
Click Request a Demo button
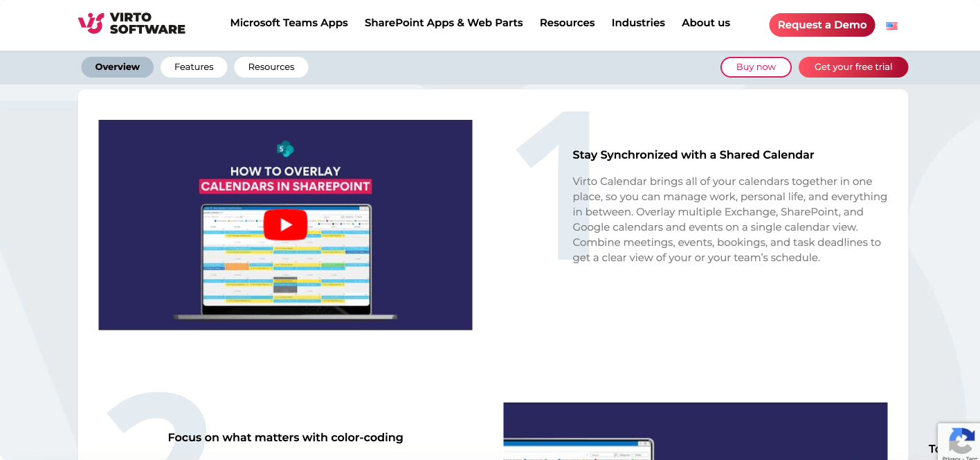[822, 25]
